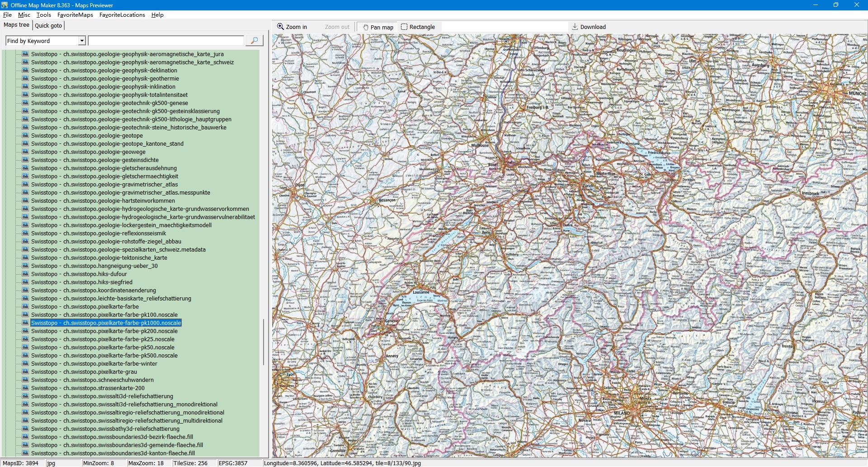Click map icon beside strassenkarte-200 entry
The height and width of the screenshot is (467, 868).
point(25,388)
